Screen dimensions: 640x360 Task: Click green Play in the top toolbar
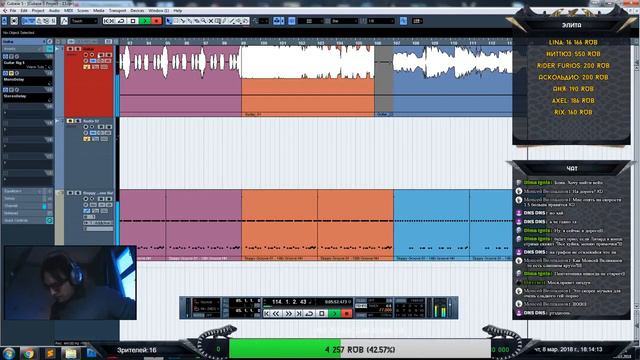click(x=144, y=21)
